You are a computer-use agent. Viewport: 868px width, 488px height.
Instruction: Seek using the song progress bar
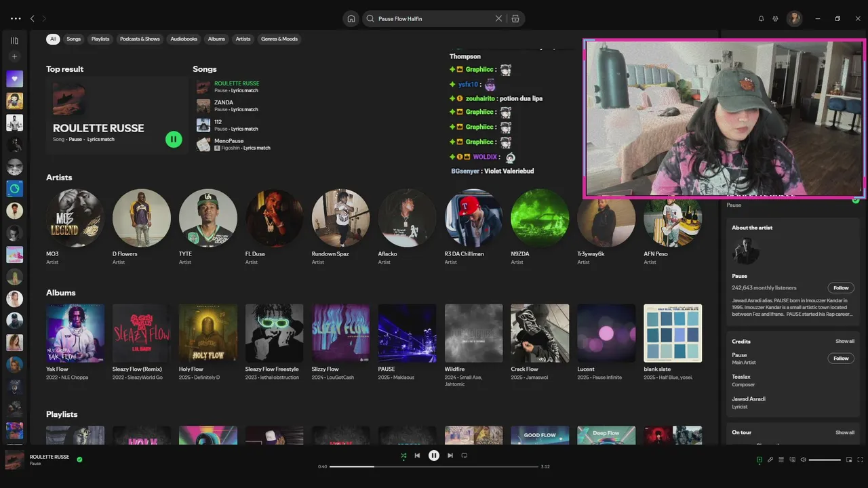coord(434,466)
